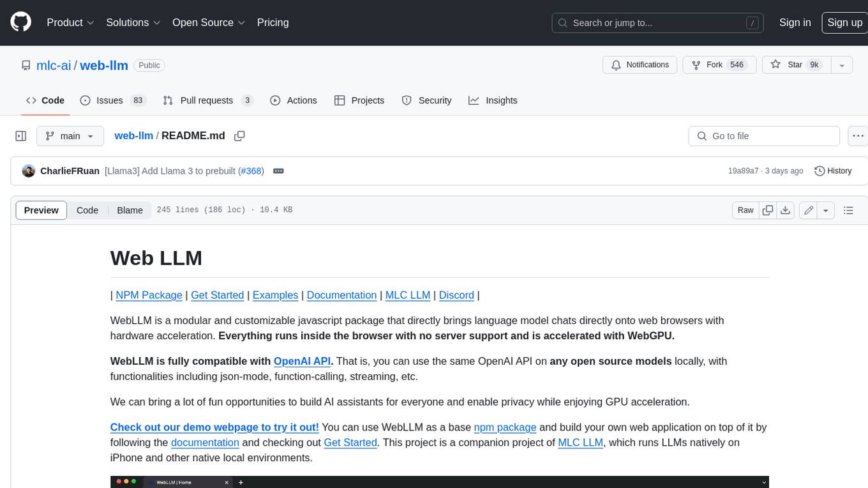Open the NPM Package link

149,295
